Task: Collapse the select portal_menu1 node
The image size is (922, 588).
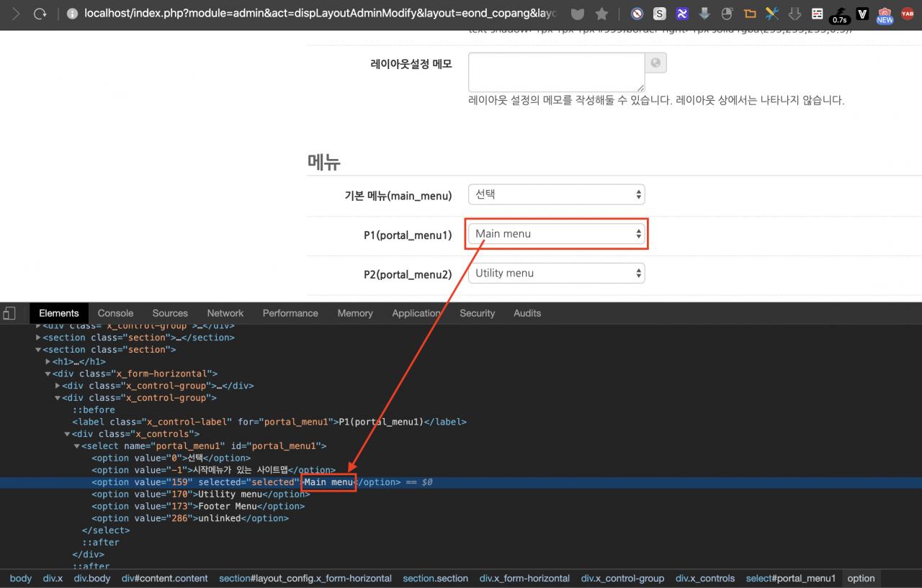Action: [76, 446]
